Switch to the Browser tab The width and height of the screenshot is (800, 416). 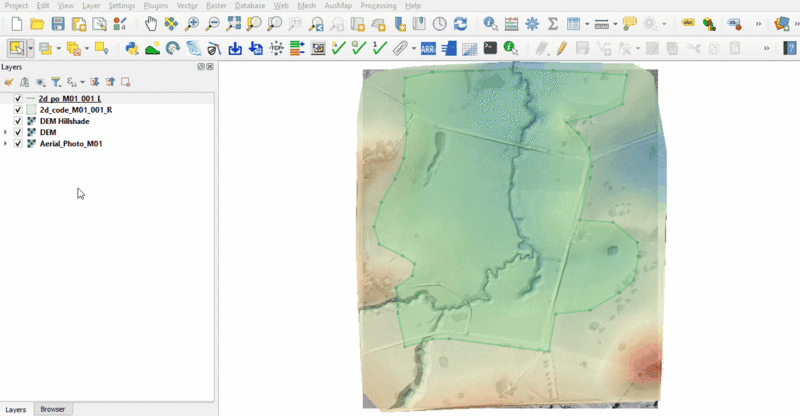[x=51, y=409]
